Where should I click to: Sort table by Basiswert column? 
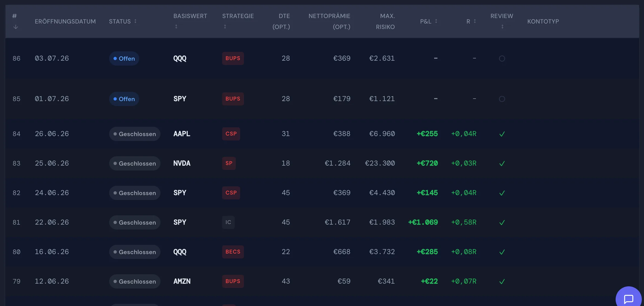pos(176,27)
